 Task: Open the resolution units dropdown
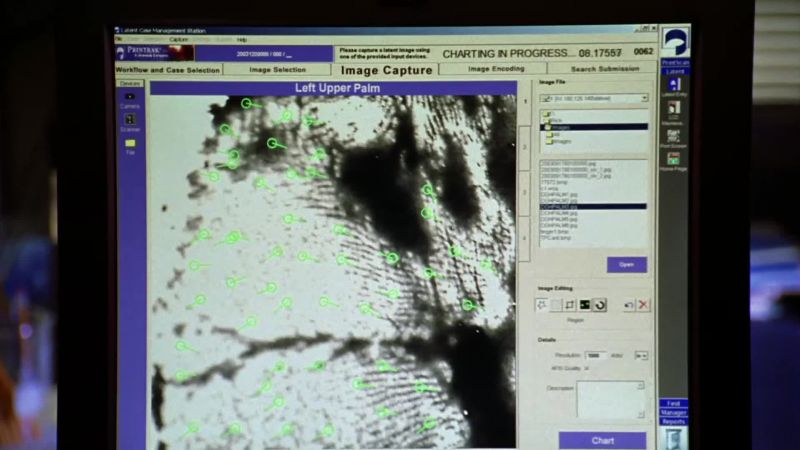click(641, 355)
